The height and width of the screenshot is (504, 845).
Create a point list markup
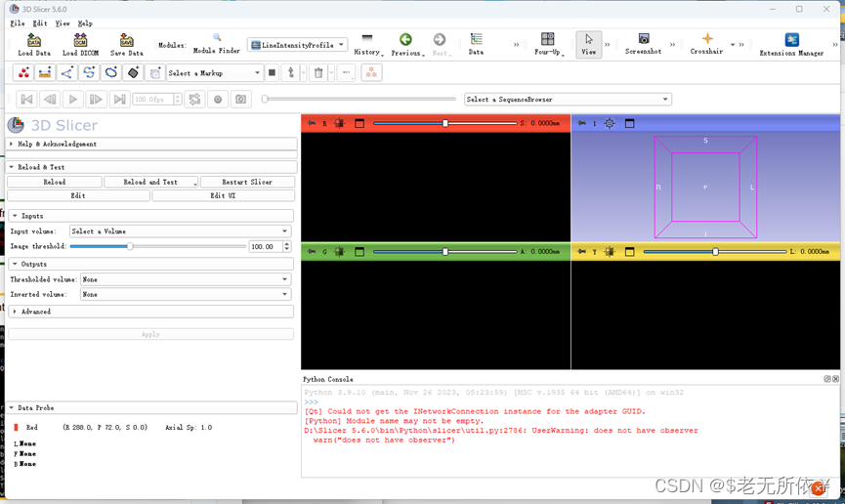(23, 73)
